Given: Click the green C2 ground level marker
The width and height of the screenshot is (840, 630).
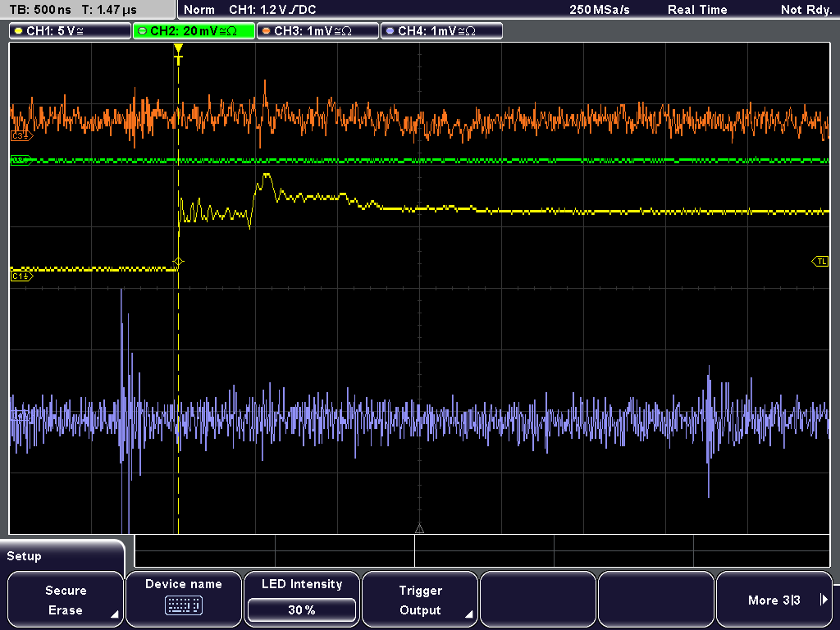Looking at the screenshot, I should click(21, 160).
